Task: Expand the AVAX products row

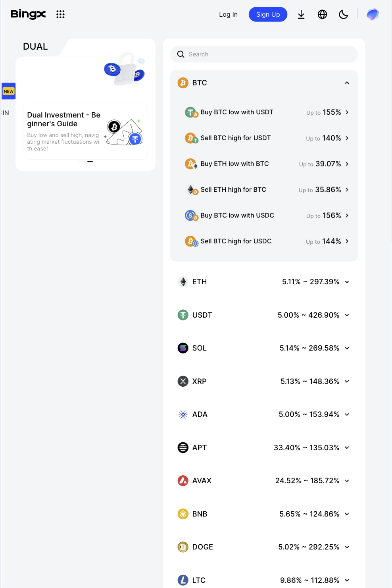Action: coord(346,480)
